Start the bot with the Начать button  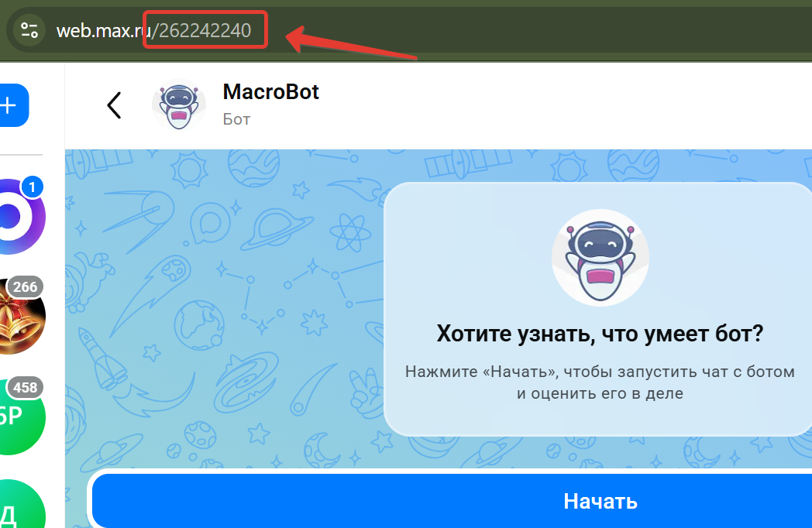(x=452, y=501)
